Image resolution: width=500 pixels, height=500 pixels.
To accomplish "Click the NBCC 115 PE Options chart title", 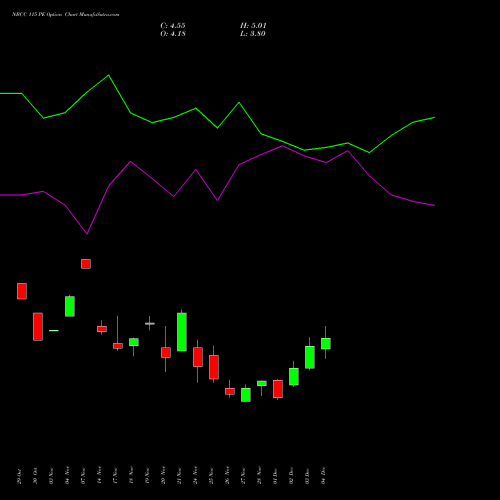I will [65, 14].
